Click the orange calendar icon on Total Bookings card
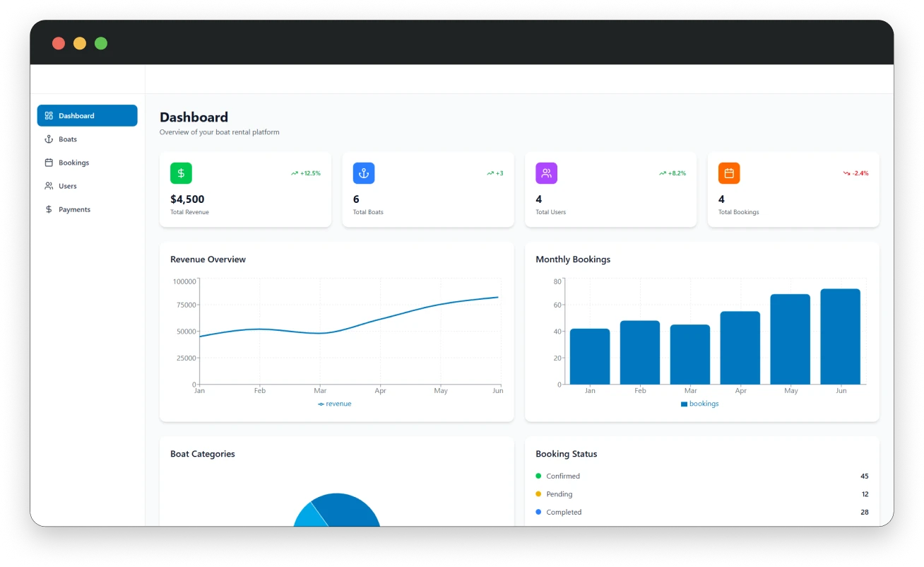Image resolution: width=924 pixels, height=567 pixels. [x=729, y=173]
